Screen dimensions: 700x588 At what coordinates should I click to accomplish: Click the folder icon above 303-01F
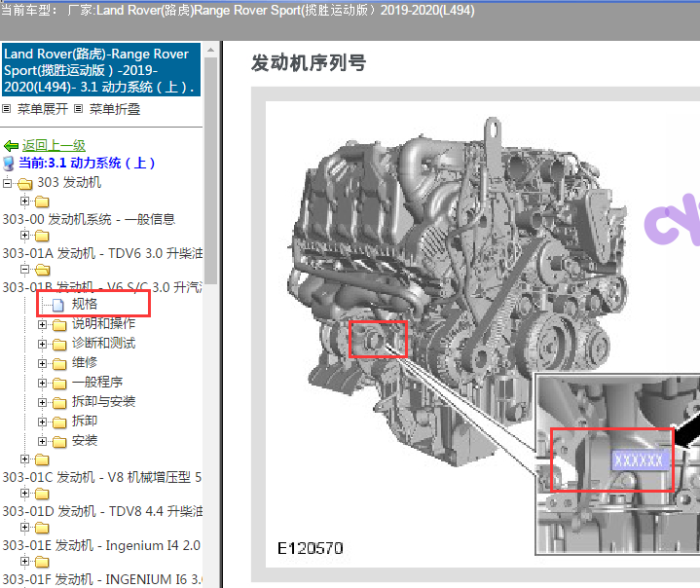42,562
